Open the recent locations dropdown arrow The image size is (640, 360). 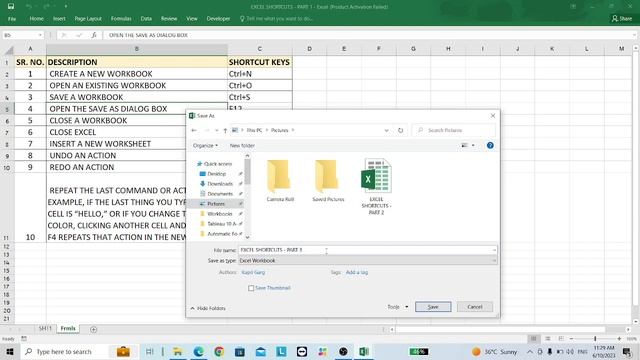click(216, 130)
